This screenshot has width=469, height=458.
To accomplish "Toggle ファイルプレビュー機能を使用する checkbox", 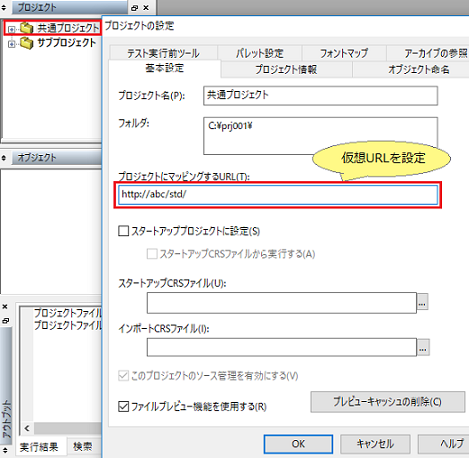I will 124,406.
